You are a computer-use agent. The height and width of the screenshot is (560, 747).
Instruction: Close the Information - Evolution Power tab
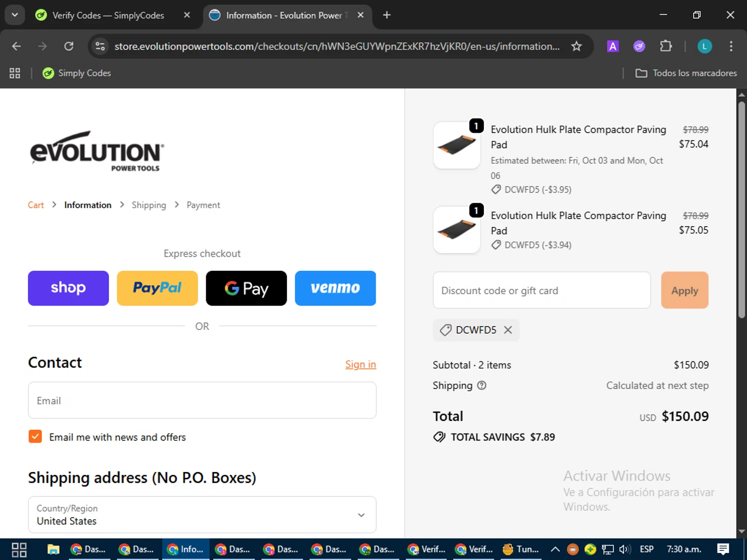tap(361, 15)
